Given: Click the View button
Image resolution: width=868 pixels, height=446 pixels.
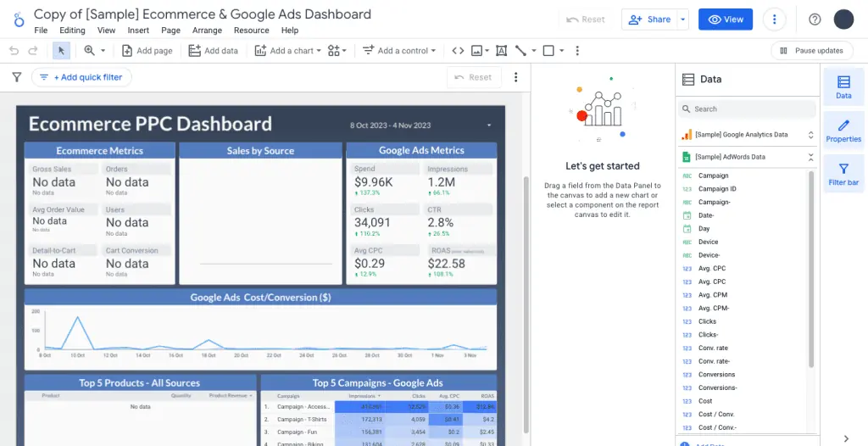Looking at the screenshot, I should point(726,20).
